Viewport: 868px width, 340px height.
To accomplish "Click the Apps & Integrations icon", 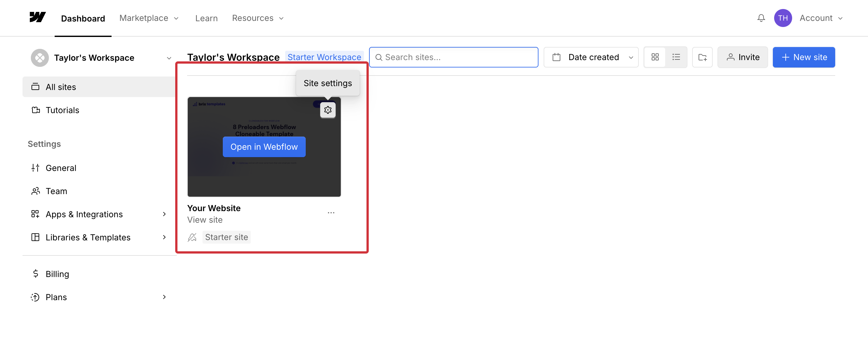I will pos(35,214).
